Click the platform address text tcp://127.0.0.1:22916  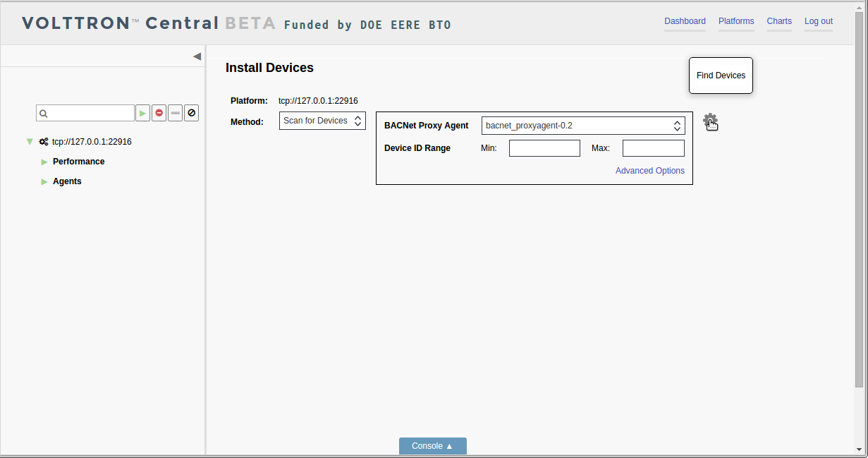pos(318,101)
